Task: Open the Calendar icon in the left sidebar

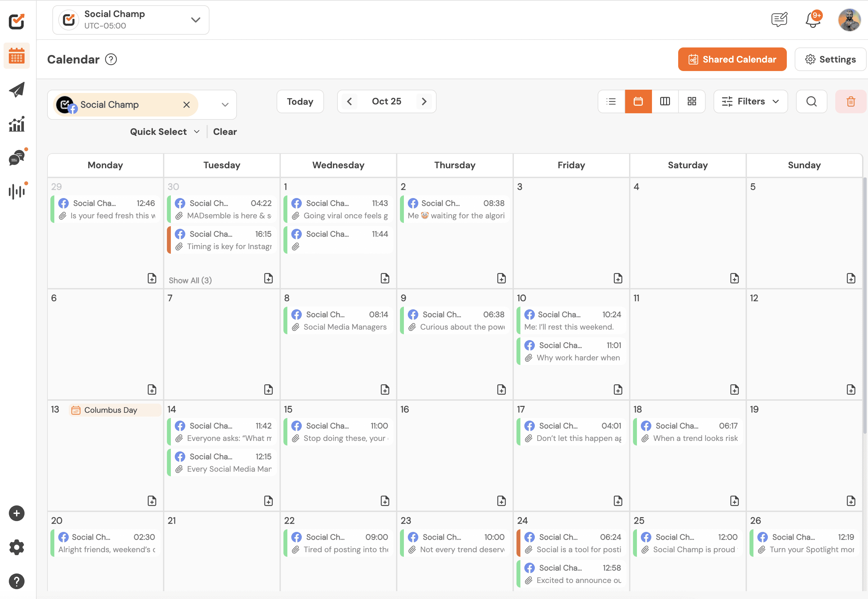Action: 16,56
